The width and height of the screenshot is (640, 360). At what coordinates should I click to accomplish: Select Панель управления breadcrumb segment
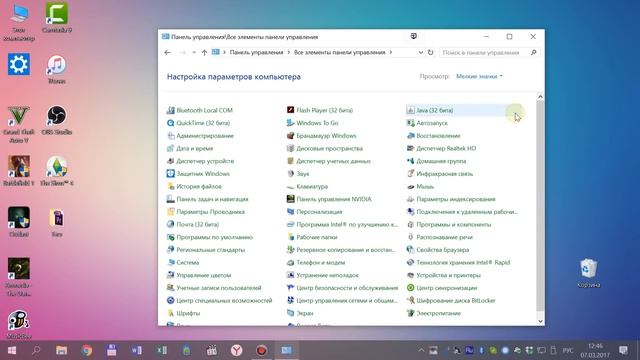pos(256,52)
